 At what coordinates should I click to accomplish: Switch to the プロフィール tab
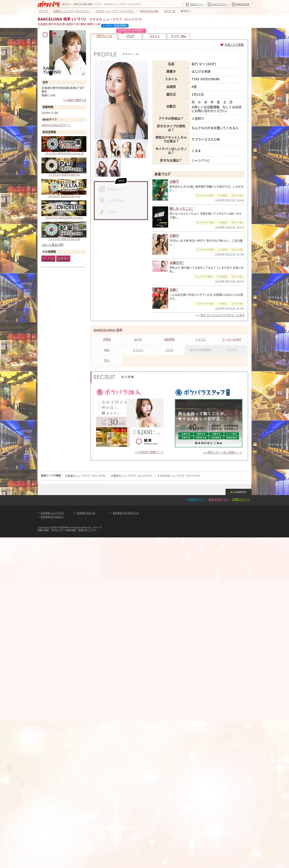tap(104, 36)
